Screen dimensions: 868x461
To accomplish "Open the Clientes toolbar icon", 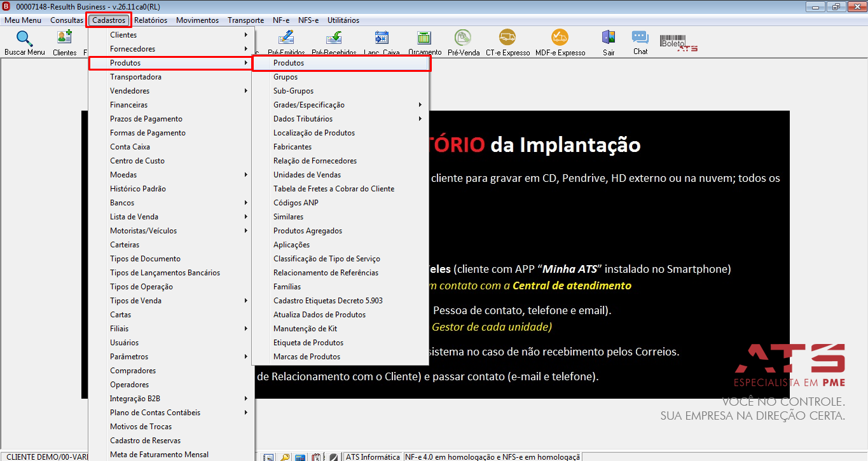I will click(65, 38).
